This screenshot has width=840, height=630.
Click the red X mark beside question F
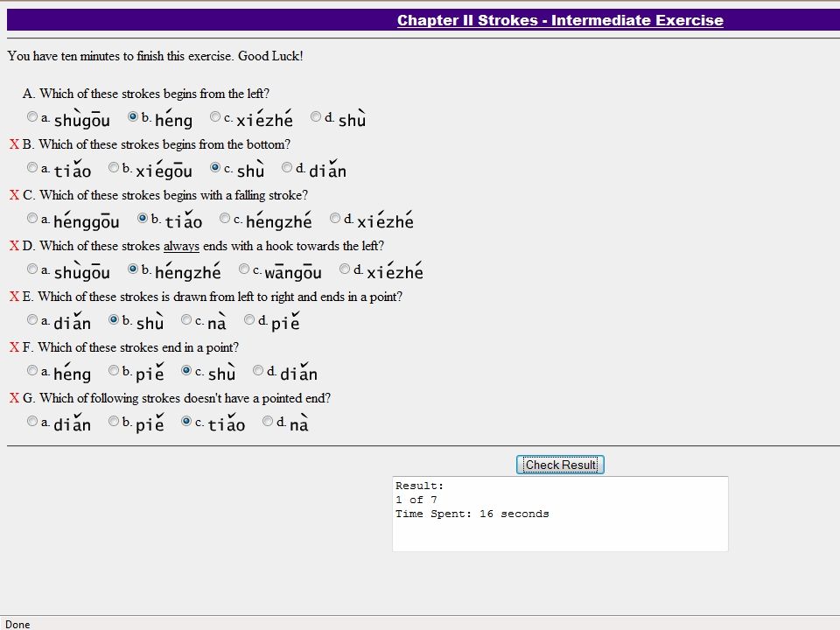pos(14,347)
